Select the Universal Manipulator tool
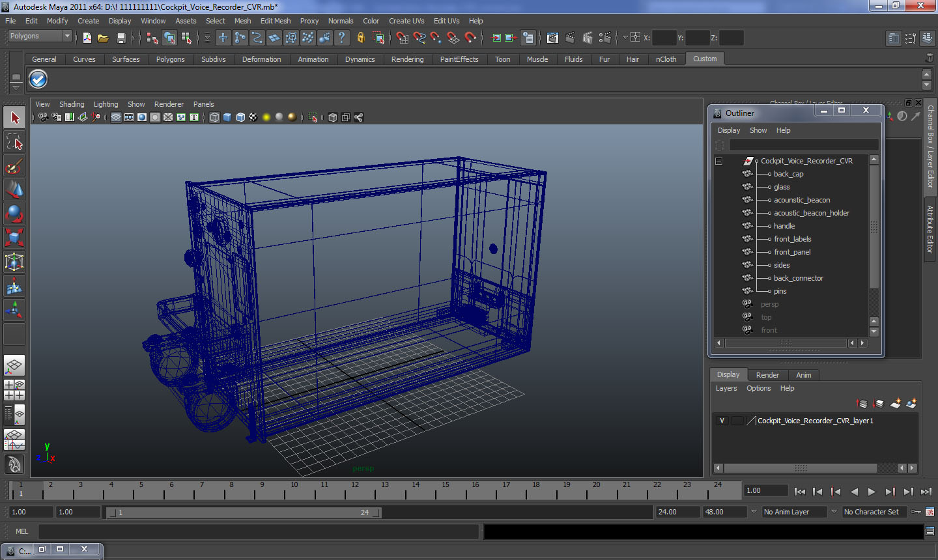The image size is (938, 560). click(14, 262)
